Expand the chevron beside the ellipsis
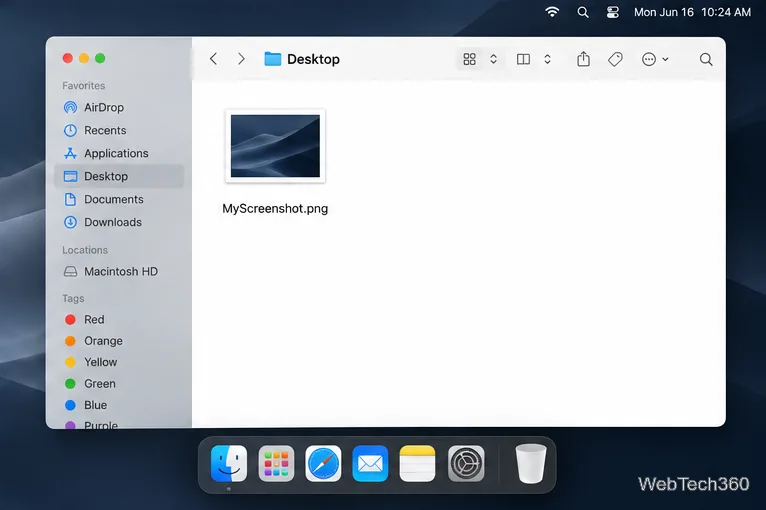Screen dimensions: 766x510 [x=665, y=59]
